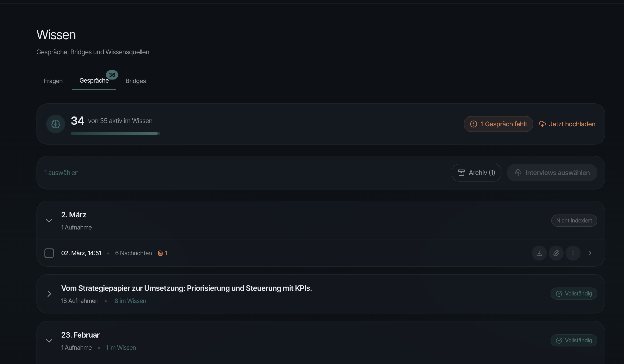
Task: Click the 1 auswählen link
Action: [x=61, y=173]
